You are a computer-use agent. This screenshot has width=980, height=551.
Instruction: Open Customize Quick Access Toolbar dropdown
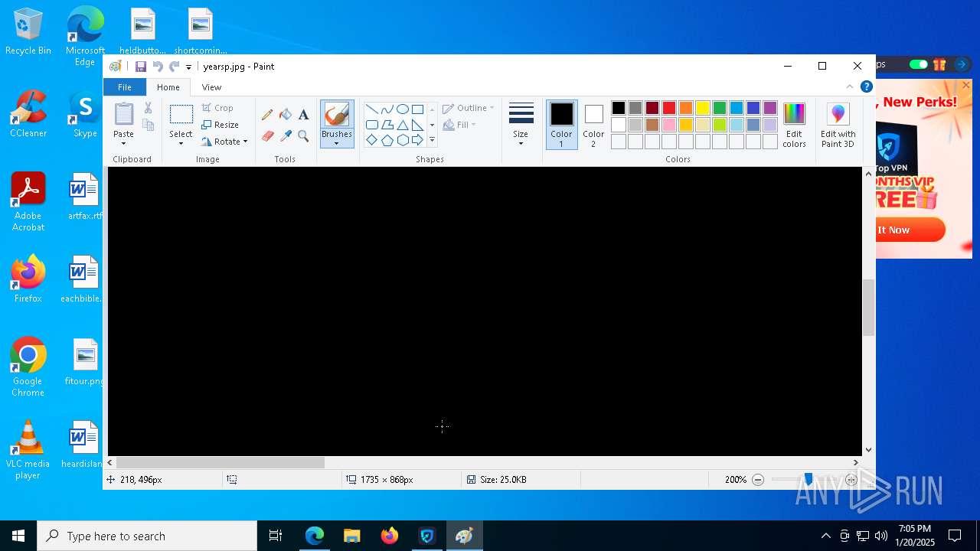tap(188, 67)
